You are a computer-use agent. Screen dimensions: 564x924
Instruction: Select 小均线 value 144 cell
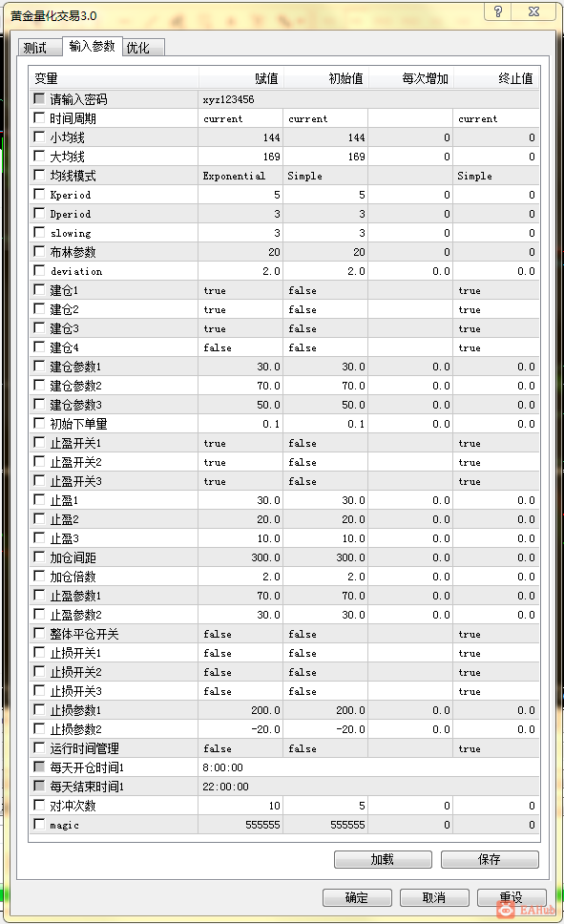click(x=240, y=137)
